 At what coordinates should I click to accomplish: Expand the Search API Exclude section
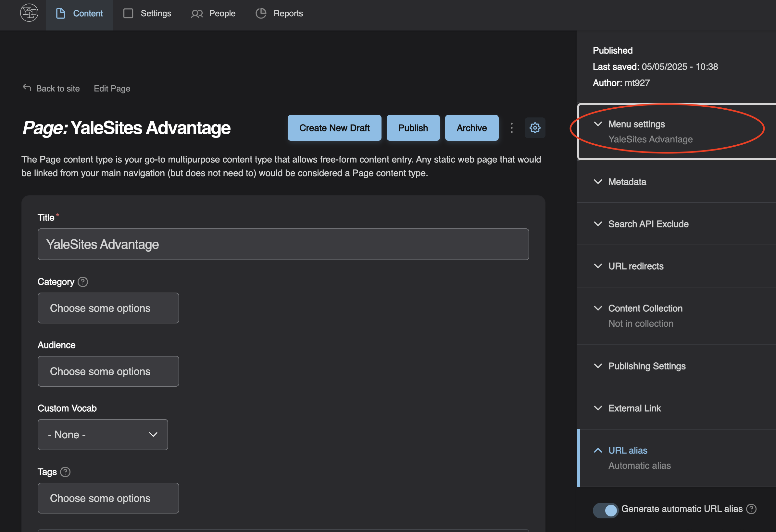[677, 224]
